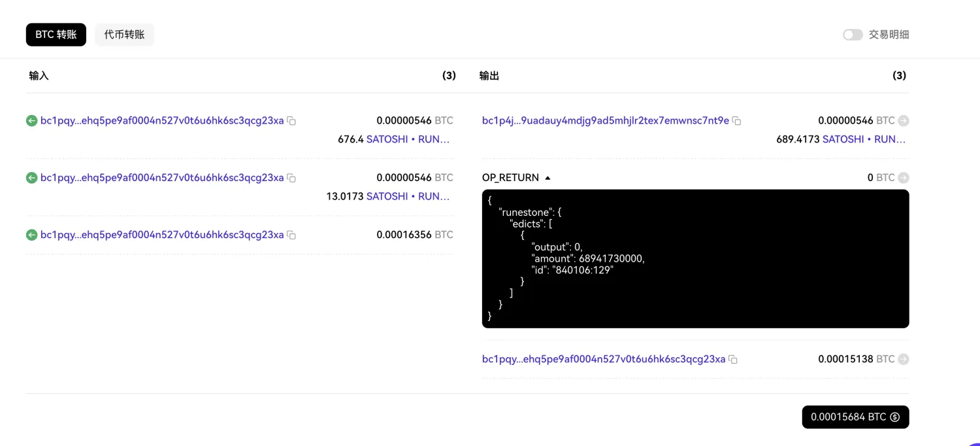Open the first input address link
This screenshot has height=446, width=980.
(162, 120)
